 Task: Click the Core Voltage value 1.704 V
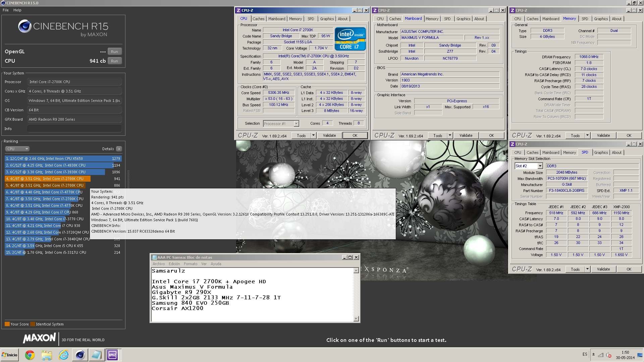pyautogui.click(x=321, y=48)
